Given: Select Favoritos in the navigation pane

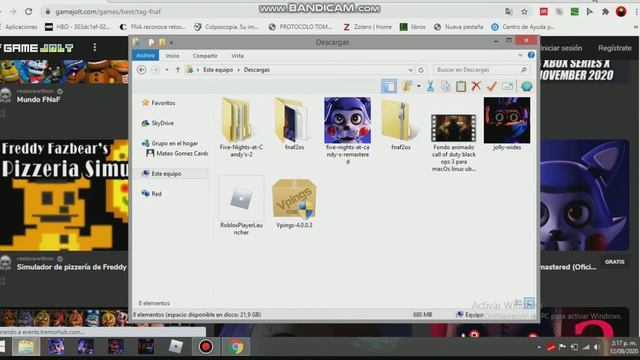Looking at the screenshot, I should (158, 103).
